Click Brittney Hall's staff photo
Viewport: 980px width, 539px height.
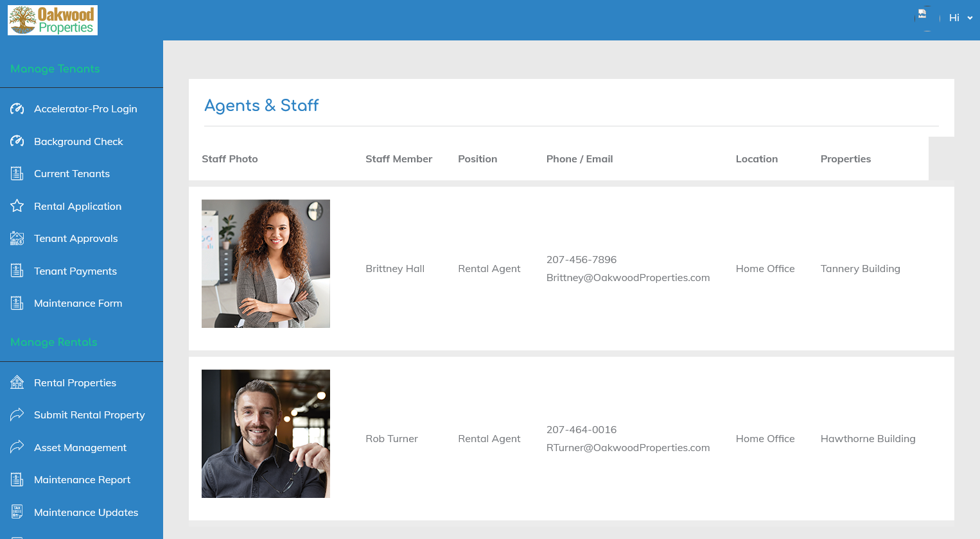pyautogui.click(x=266, y=264)
